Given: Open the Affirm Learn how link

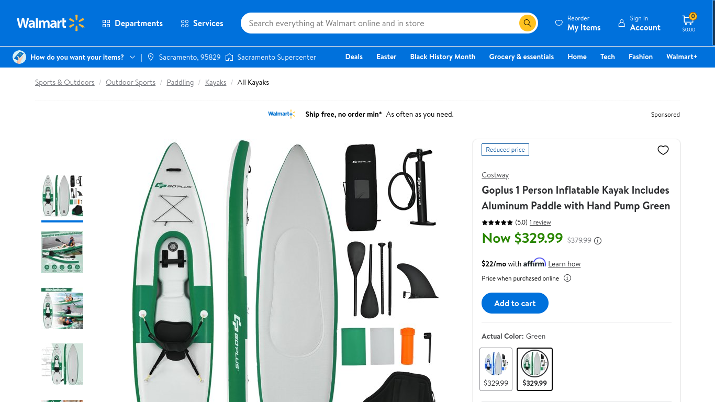Looking at the screenshot, I should click(564, 264).
